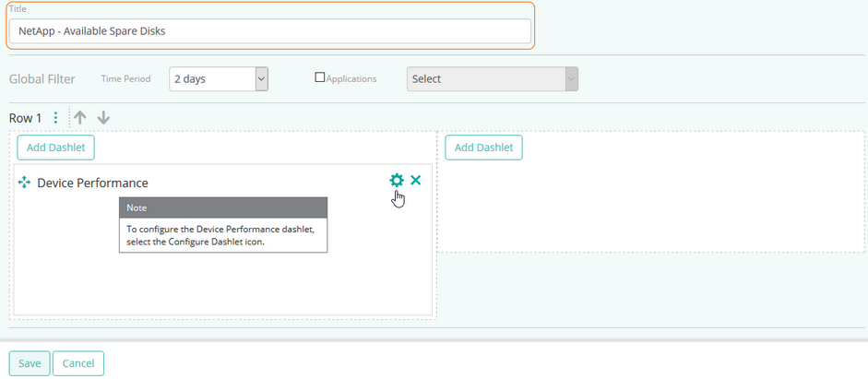Click Add Dashlet in the right column

coord(484,148)
